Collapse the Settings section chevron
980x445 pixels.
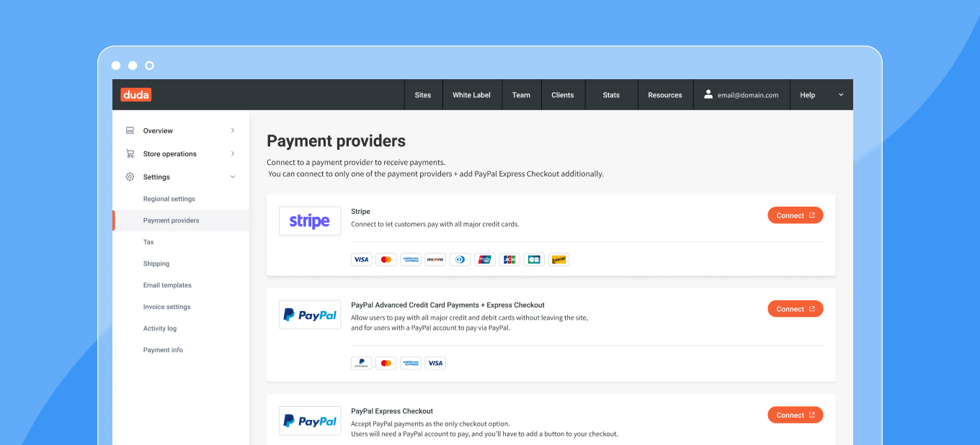233,176
